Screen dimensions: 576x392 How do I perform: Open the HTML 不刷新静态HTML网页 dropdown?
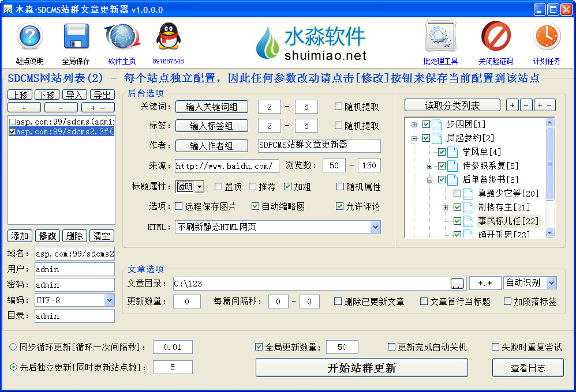pos(375,227)
